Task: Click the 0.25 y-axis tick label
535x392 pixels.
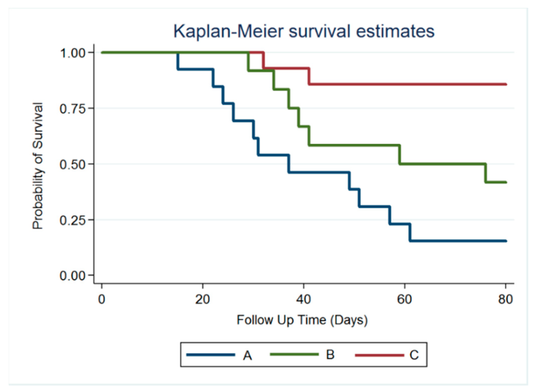Action: (73, 220)
